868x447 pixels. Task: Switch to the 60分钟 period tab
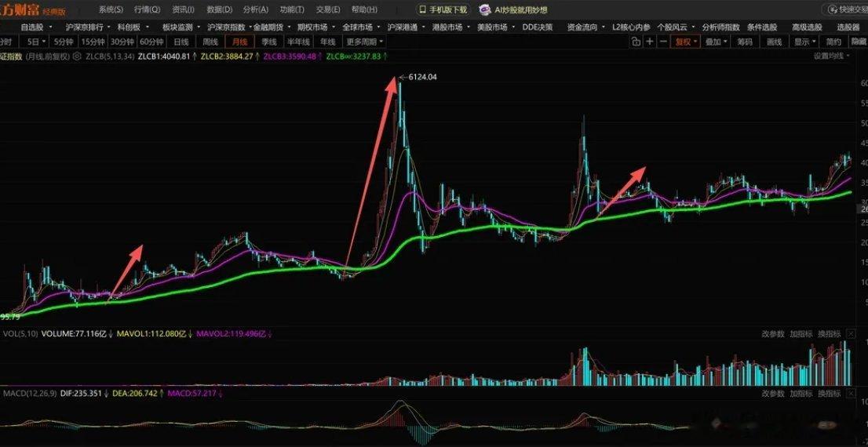[151, 42]
